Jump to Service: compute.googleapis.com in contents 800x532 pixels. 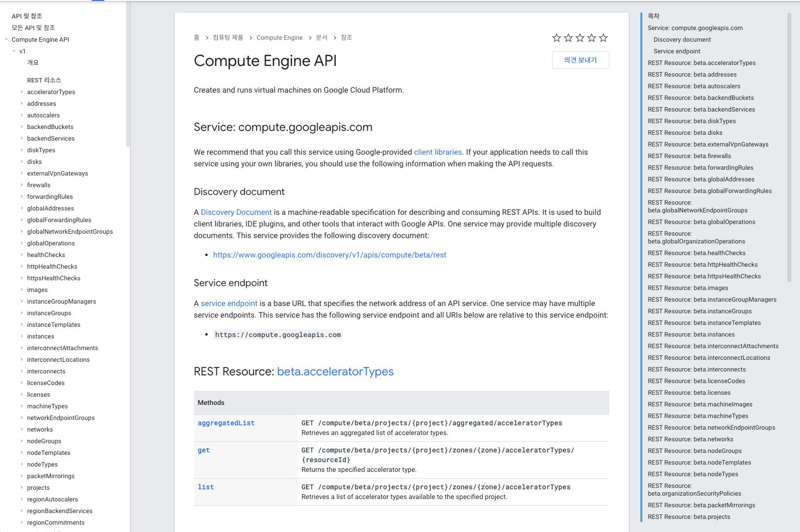coord(695,28)
